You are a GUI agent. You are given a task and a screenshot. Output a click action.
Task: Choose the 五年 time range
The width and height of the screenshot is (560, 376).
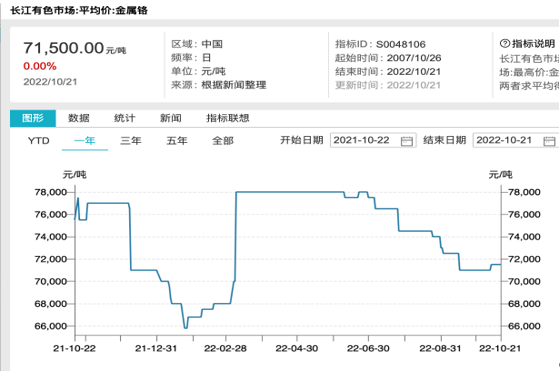click(177, 141)
